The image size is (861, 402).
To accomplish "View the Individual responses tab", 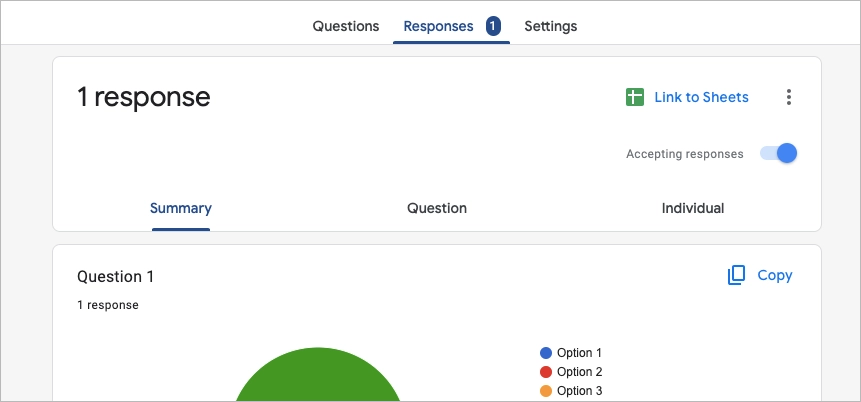I will click(692, 208).
